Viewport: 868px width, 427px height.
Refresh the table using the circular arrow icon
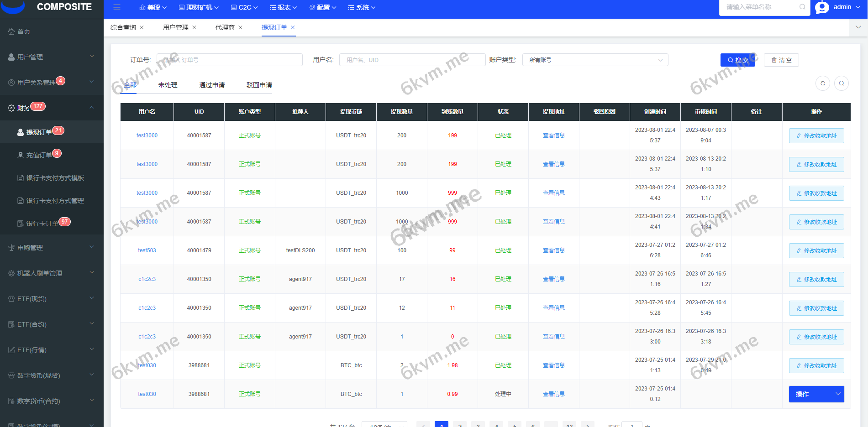(823, 83)
